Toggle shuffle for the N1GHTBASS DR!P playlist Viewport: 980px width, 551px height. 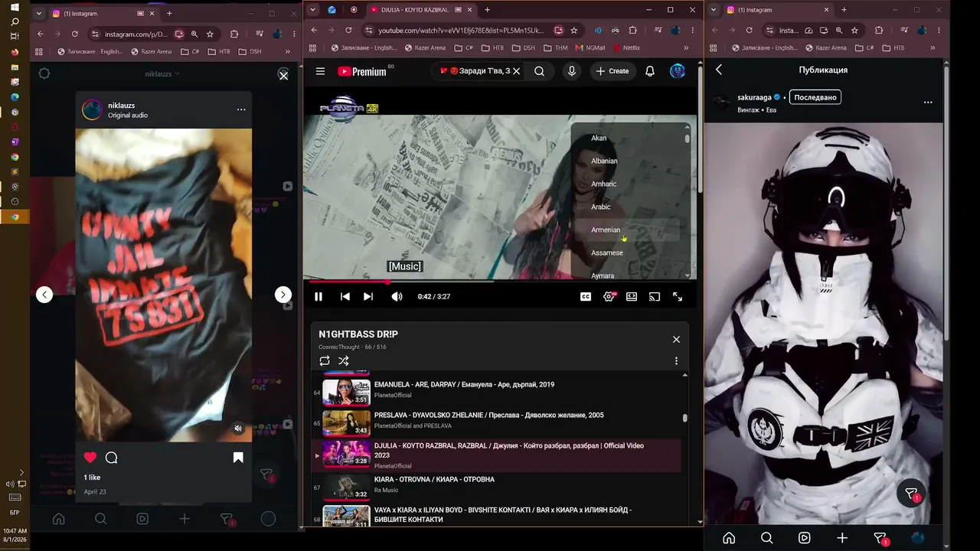pos(344,360)
